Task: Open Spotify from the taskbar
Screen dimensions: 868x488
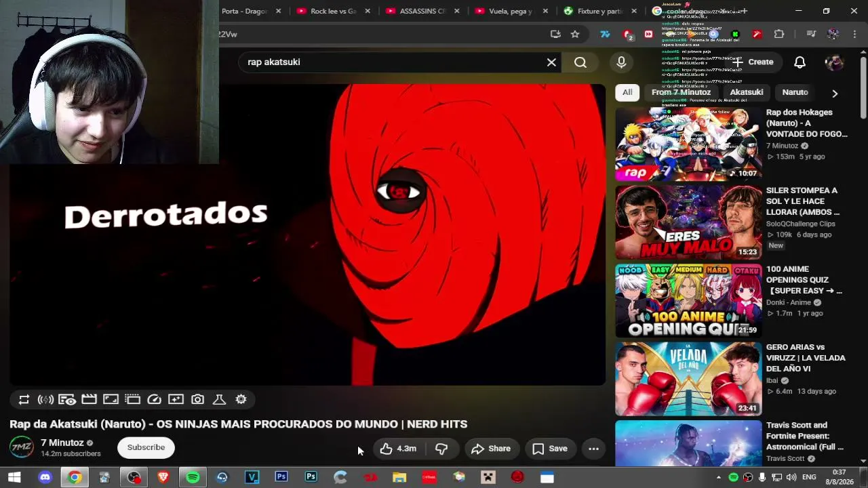Action: click(193, 478)
